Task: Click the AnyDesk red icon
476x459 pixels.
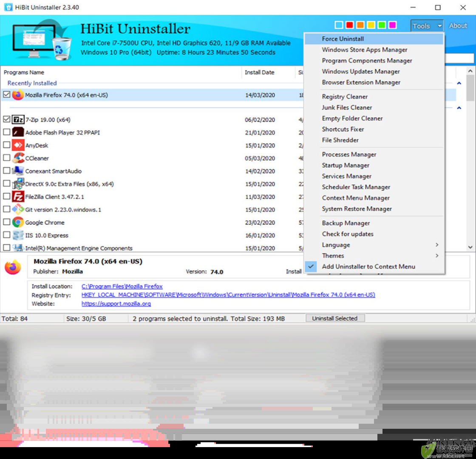Action: [x=18, y=145]
